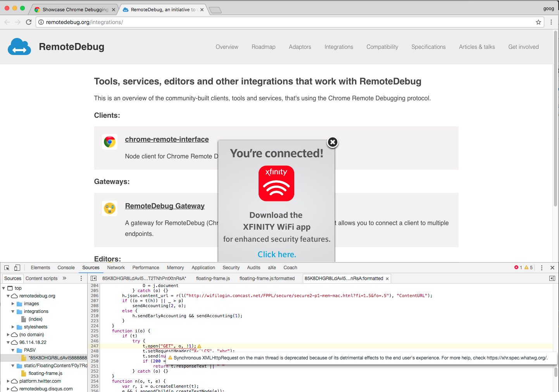Click the browser forward arrow

click(18, 22)
